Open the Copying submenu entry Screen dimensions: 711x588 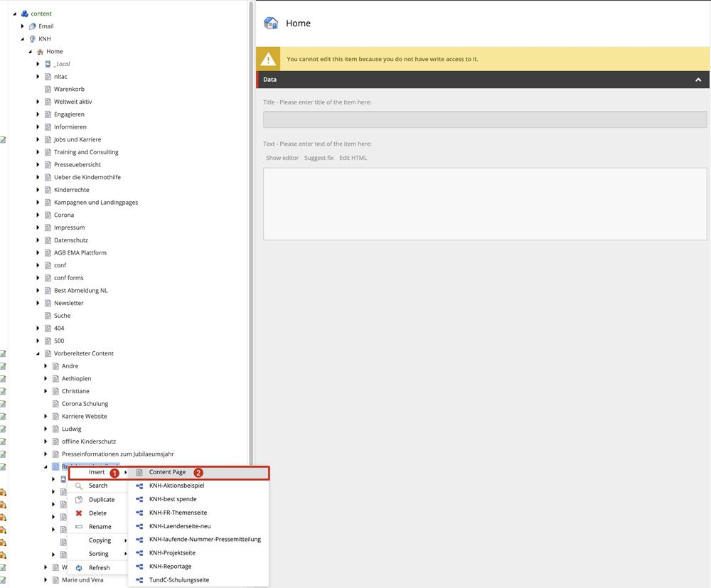[100, 540]
